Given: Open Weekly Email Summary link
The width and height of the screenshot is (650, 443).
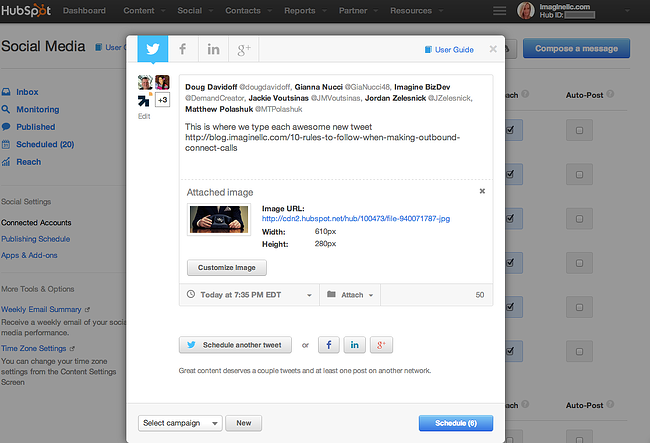Looking at the screenshot, I should click(41, 310).
